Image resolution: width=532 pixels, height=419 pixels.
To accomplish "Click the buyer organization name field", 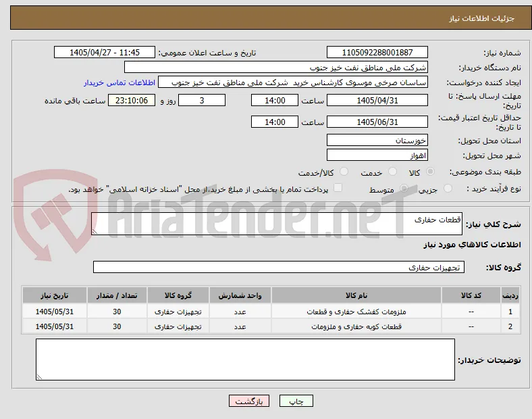I will [x=276, y=67].
